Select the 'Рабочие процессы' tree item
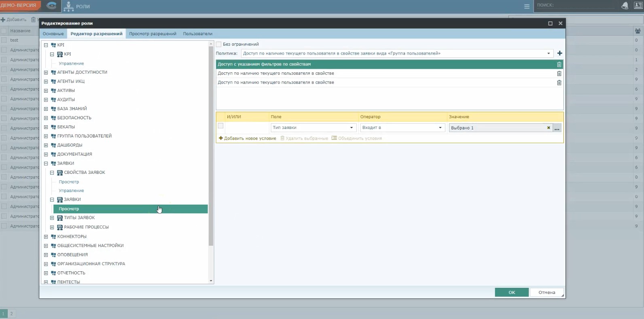The width and height of the screenshot is (644, 319). 86,227
